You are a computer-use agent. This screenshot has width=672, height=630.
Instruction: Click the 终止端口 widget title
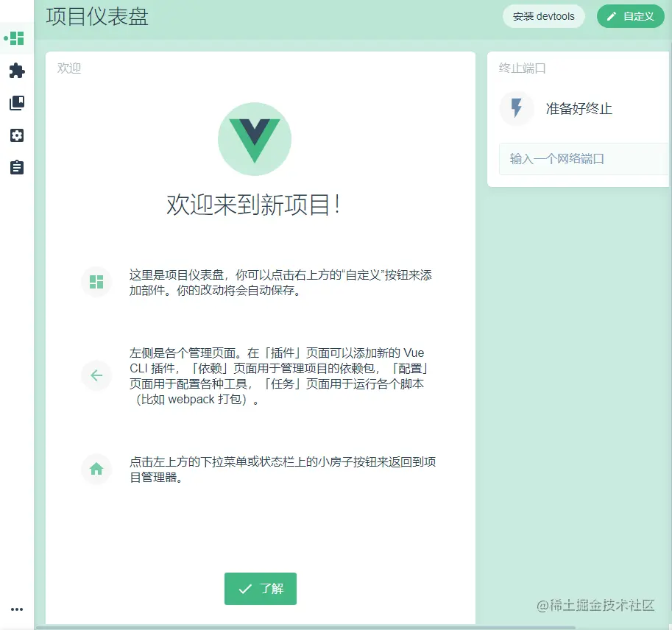coord(522,68)
